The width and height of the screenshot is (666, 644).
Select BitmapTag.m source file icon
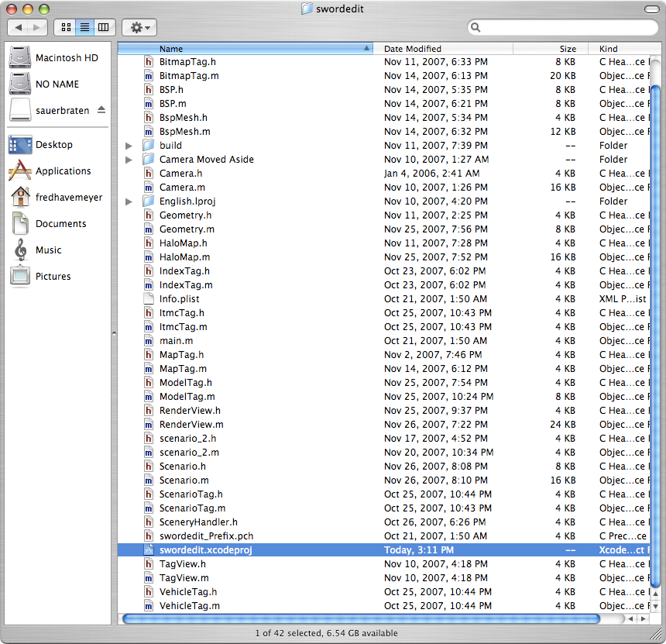point(148,76)
